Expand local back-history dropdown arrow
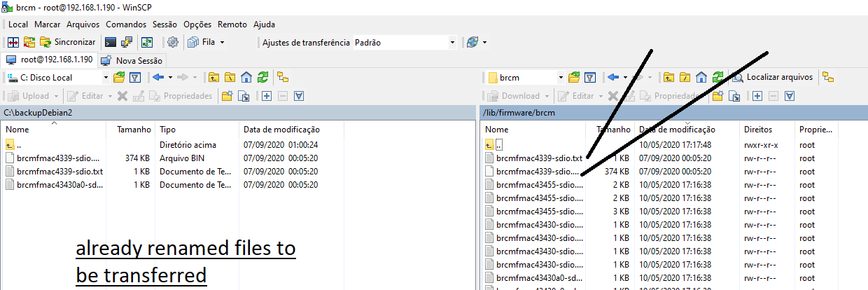The image size is (868, 290). click(169, 77)
